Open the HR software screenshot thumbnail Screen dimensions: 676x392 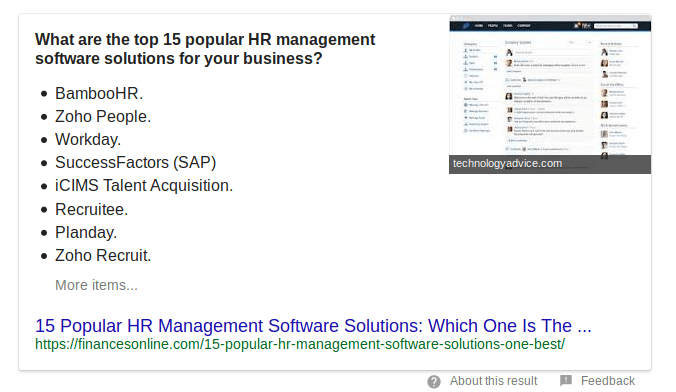point(550,94)
